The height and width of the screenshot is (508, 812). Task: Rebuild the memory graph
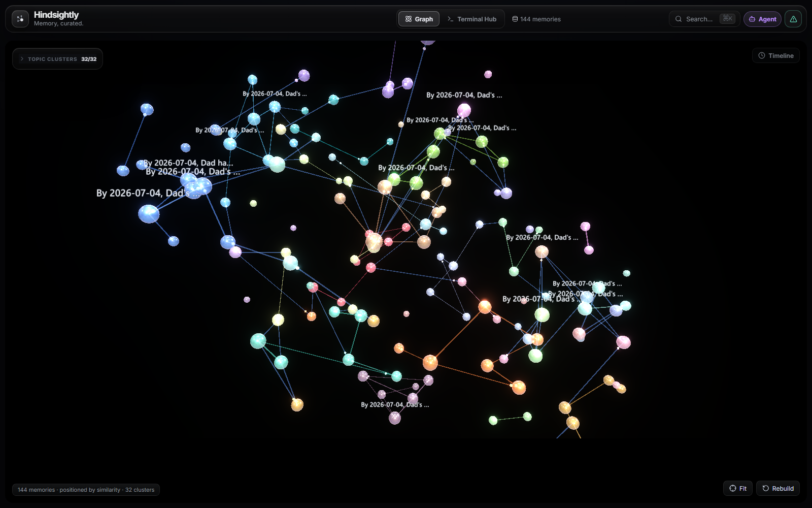(x=777, y=488)
